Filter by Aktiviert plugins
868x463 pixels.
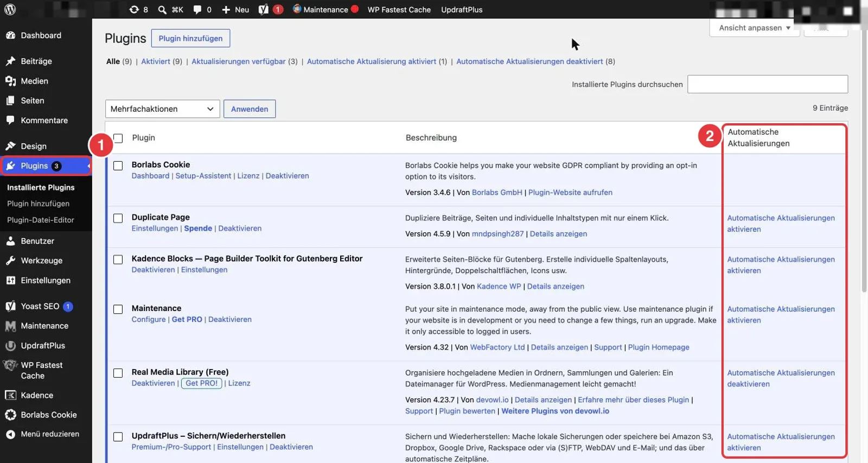pos(156,61)
